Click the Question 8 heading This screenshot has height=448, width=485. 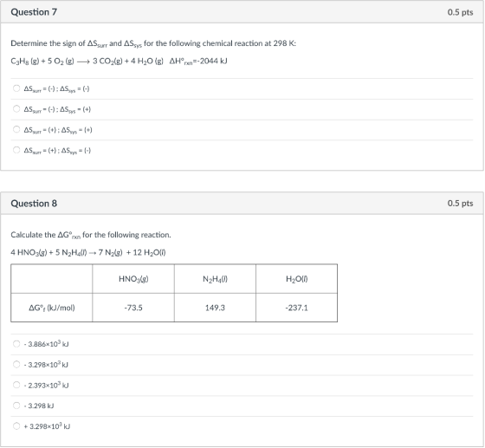34,204
